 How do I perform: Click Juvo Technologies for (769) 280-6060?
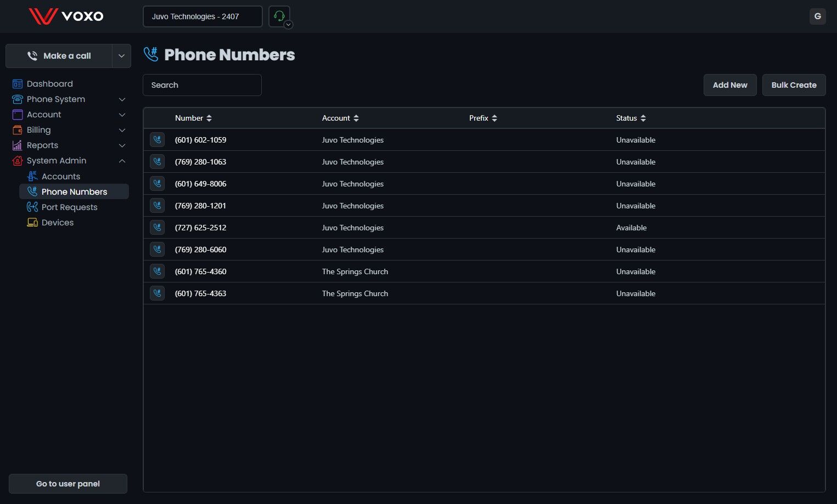[x=353, y=250]
